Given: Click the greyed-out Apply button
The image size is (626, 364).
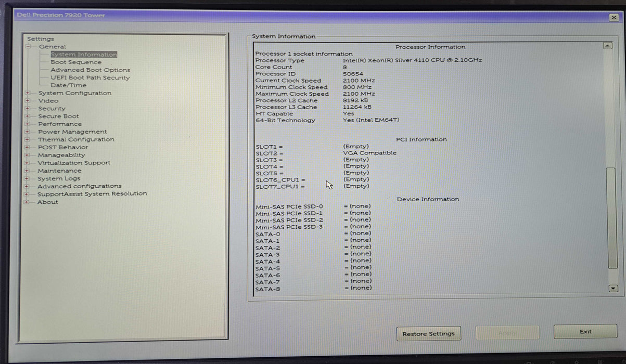Looking at the screenshot, I should (507, 333).
